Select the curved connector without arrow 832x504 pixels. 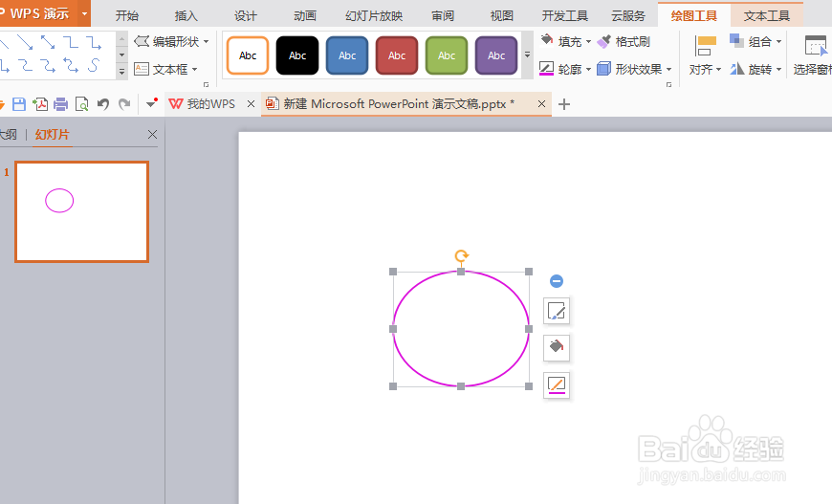click(25, 66)
